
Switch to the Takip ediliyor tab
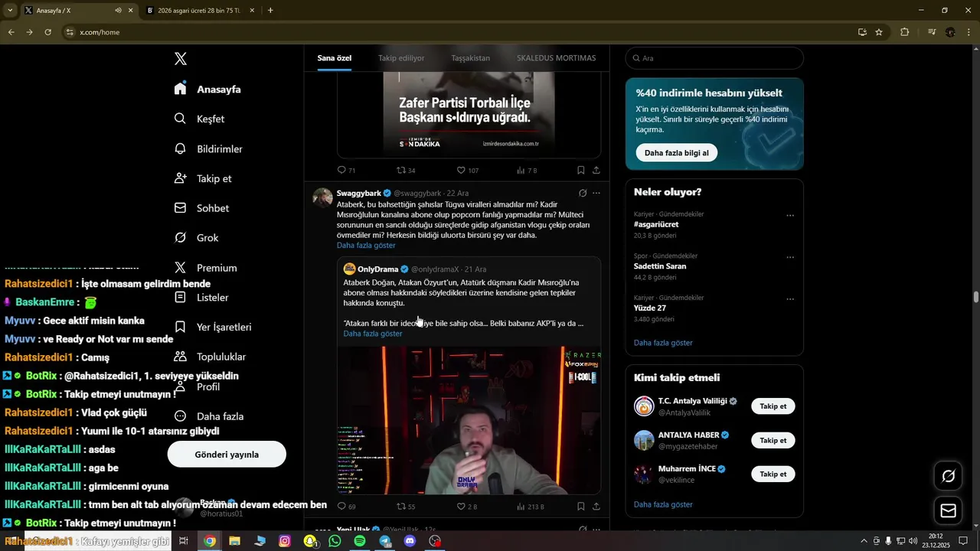[x=401, y=58]
